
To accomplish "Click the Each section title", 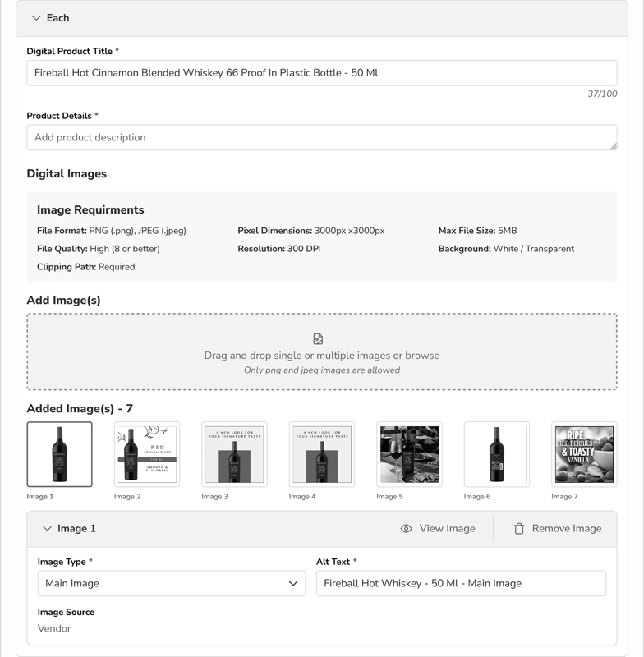I will point(57,18).
